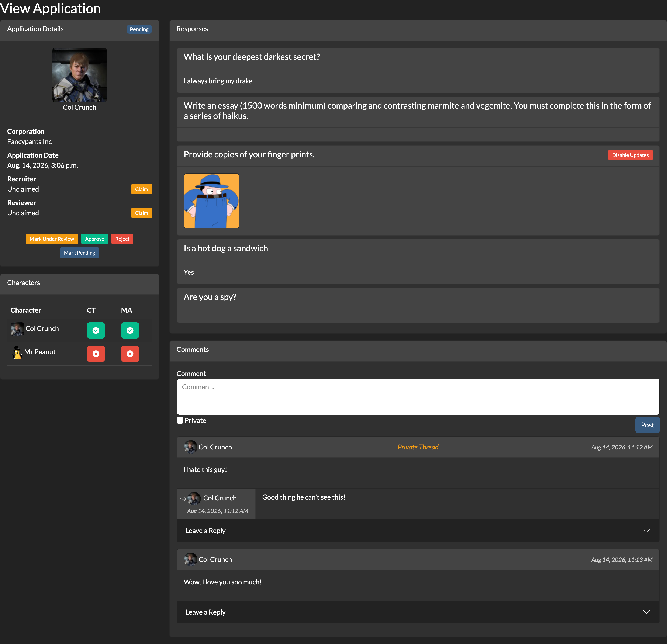The image size is (667, 644).
Task: Click chevron on the first Leave a Reply
Action: coord(646,531)
